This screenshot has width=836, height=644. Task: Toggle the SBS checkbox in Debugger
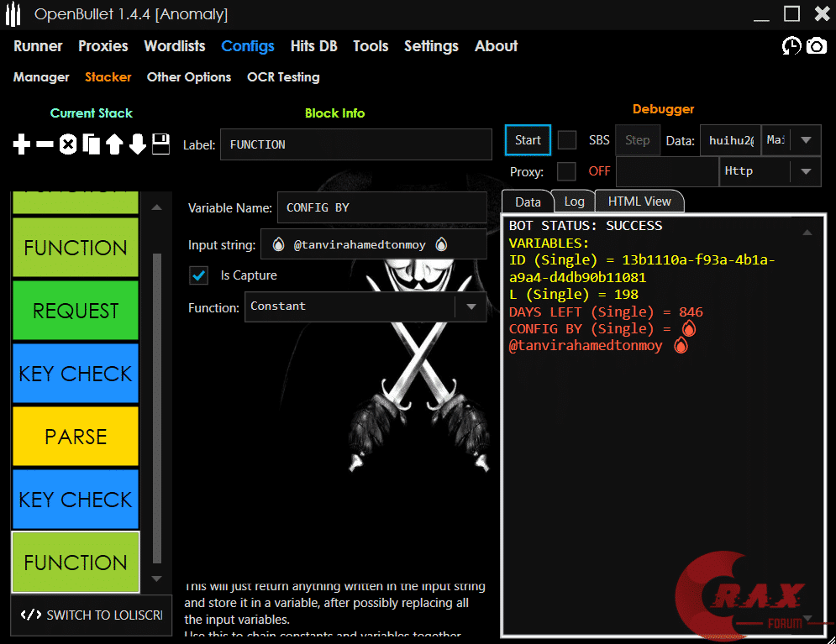coord(567,140)
